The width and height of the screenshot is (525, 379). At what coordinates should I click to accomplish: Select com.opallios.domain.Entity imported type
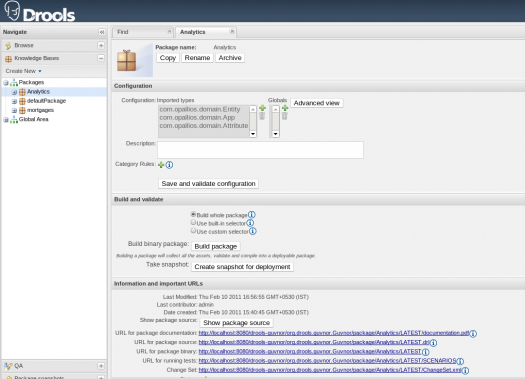click(200, 109)
